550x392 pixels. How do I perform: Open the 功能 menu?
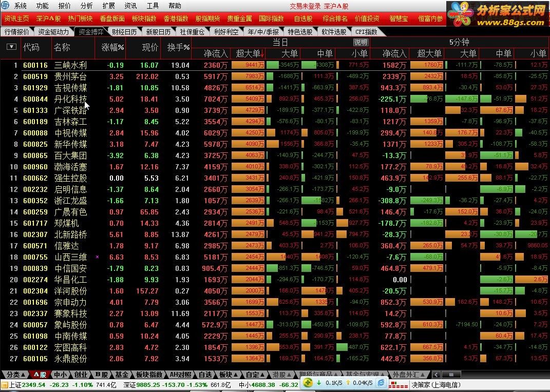coord(42,6)
